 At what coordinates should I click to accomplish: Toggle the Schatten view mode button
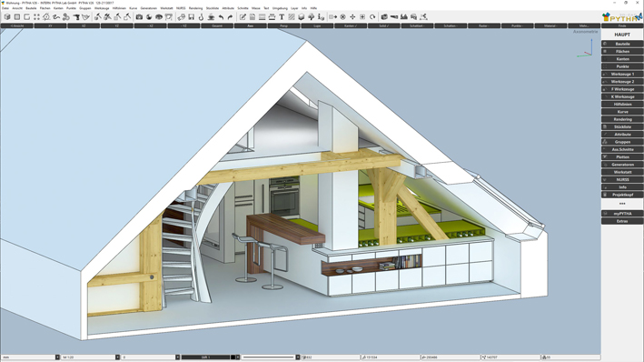tap(451, 25)
